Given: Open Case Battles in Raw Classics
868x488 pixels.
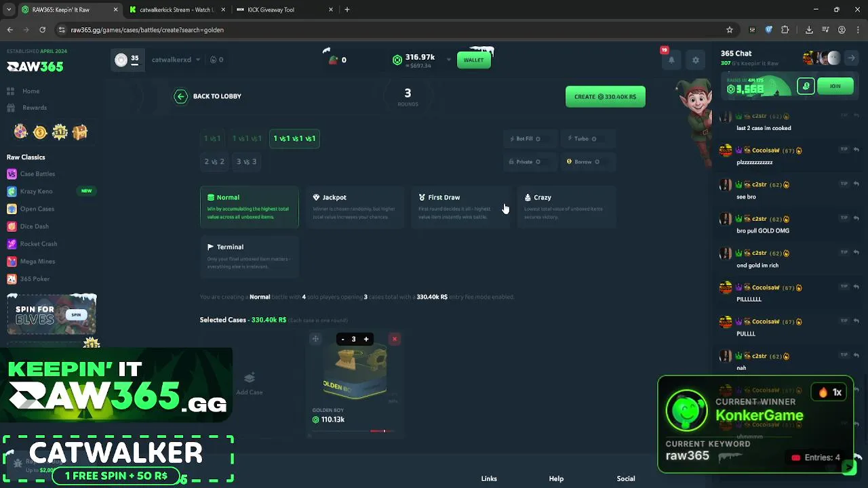Looking at the screenshot, I should [x=37, y=174].
